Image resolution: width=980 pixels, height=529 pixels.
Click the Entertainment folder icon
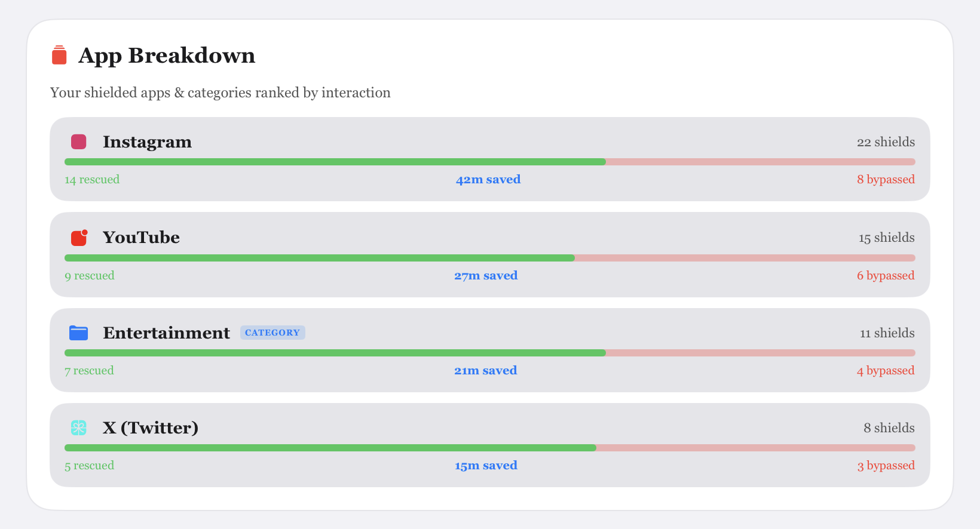79,333
